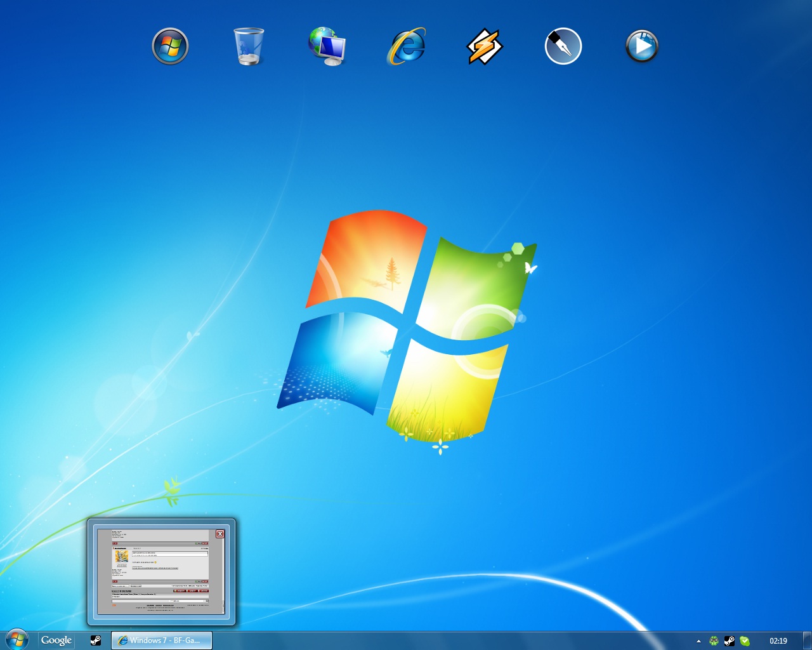Open the Steam tray icon
This screenshot has height=650, width=812.
click(730, 641)
